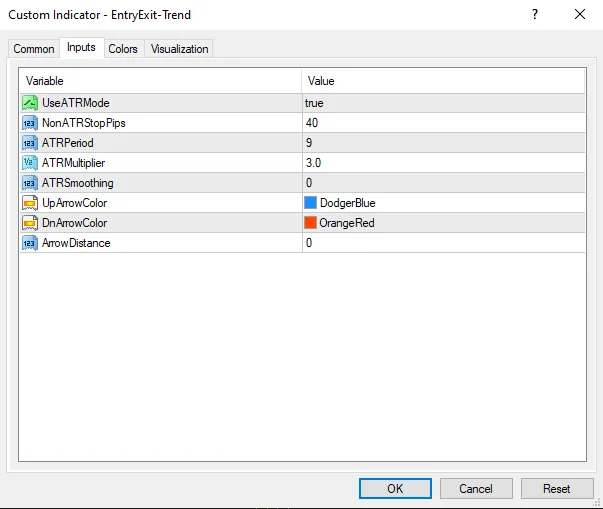Screen dimensions: 603x509
Task: Click the ATRPeriod value 9
Action: tap(309, 143)
